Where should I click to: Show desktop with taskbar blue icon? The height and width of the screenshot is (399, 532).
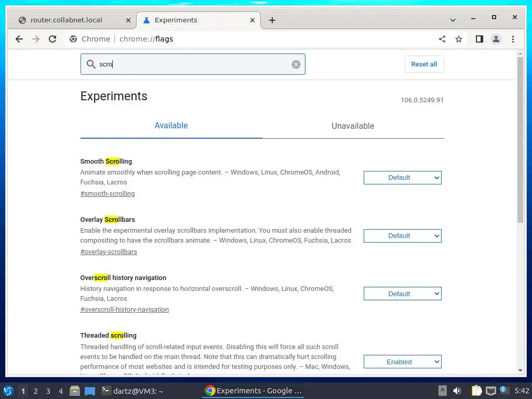[90, 391]
